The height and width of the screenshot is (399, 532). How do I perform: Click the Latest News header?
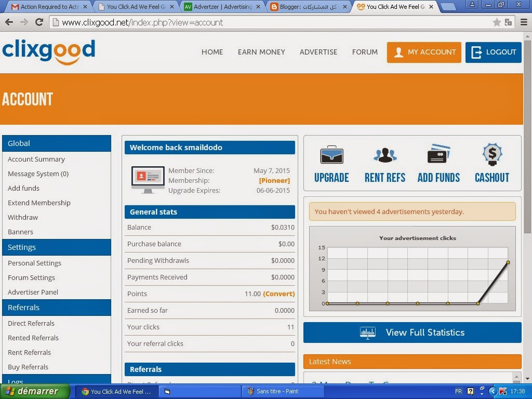(x=412, y=362)
